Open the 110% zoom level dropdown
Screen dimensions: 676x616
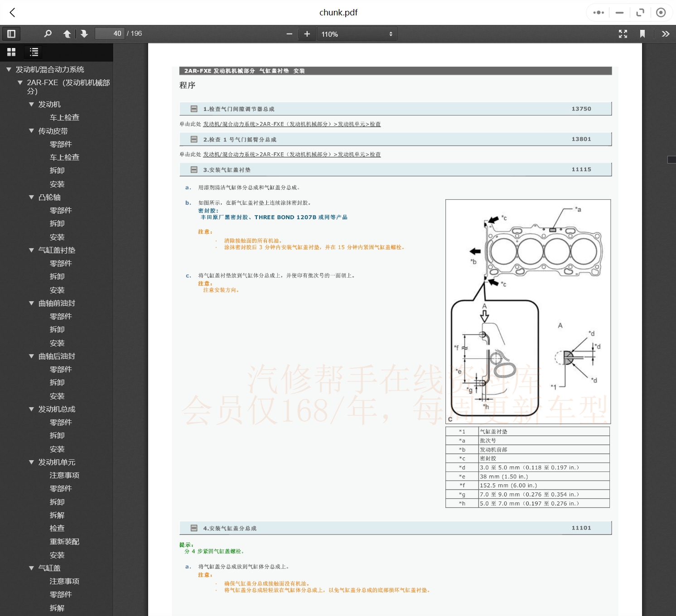357,34
